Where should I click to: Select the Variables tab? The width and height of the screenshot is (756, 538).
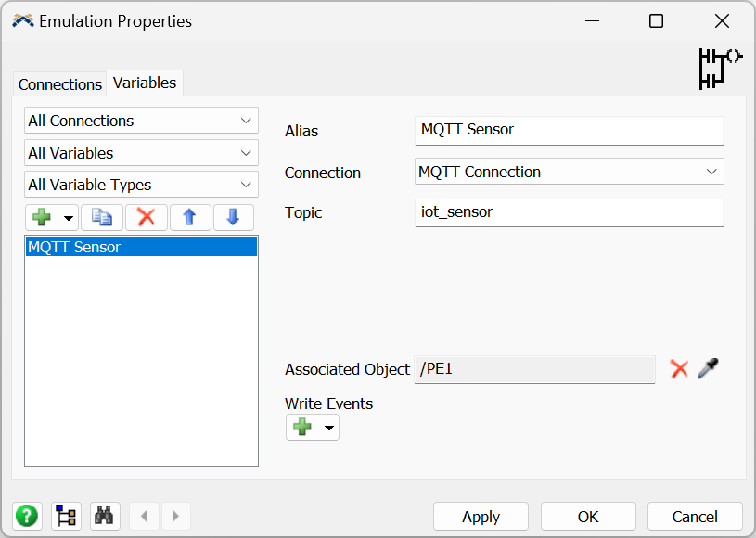pyautogui.click(x=145, y=83)
